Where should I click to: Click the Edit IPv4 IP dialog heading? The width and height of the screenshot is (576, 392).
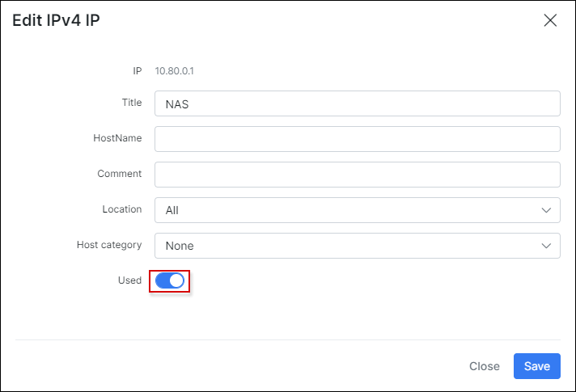(x=56, y=21)
